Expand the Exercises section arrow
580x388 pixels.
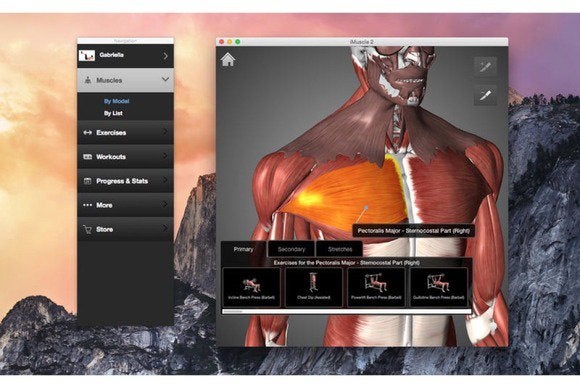click(165, 132)
